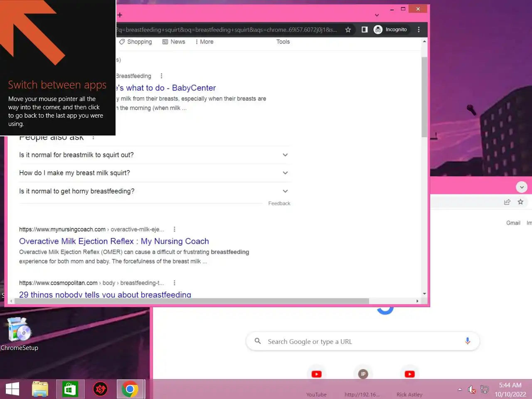Show hidden tray icons arrow
Screen dimensions: 532x399
click(x=460, y=389)
